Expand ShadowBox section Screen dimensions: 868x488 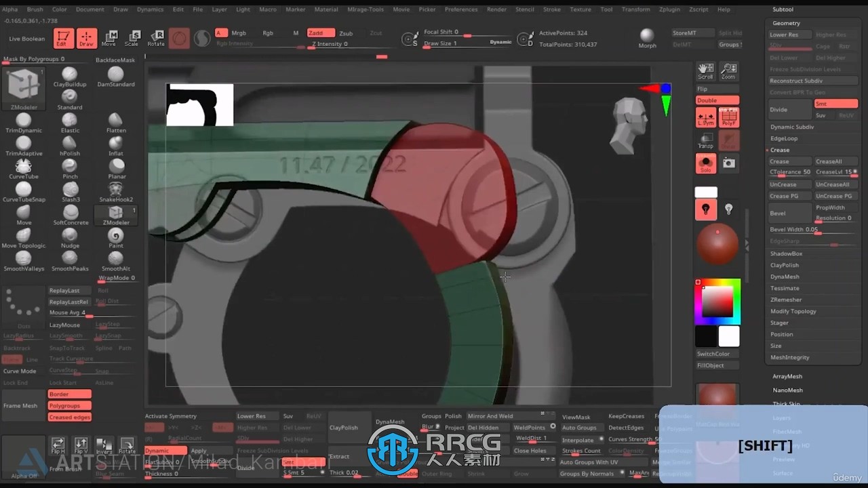[786, 253]
